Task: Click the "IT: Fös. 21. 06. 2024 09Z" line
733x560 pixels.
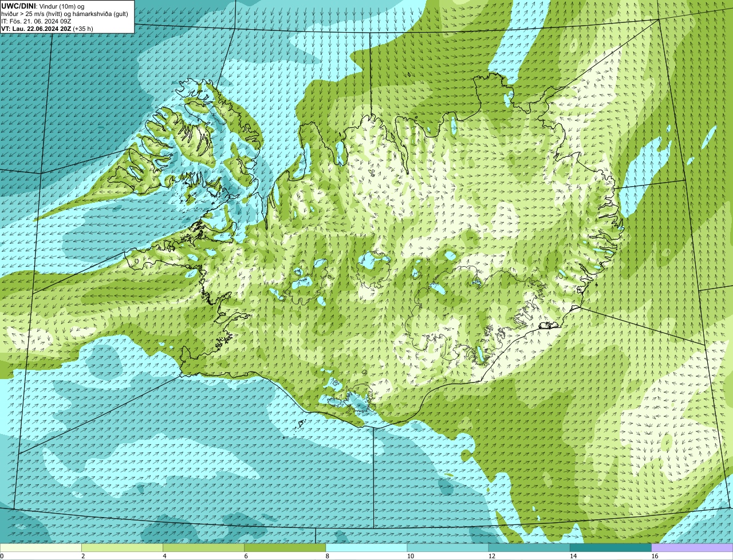Action: click(x=36, y=21)
